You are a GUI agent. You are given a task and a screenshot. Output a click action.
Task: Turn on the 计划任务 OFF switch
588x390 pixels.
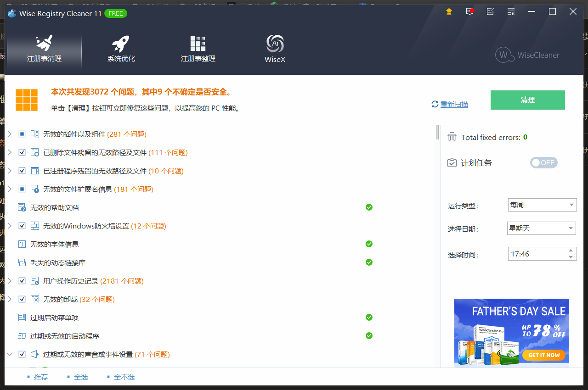pos(544,163)
